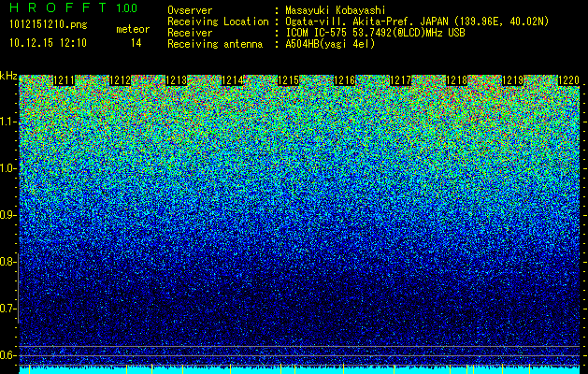Click the 1.0 kHz axis label
Image resolution: width=588 pixels, height=374 pixels.
(x=7, y=168)
